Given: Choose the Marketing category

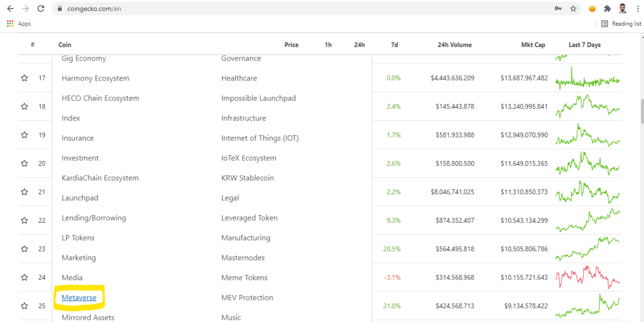Looking at the screenshot, I should [78, 258].
